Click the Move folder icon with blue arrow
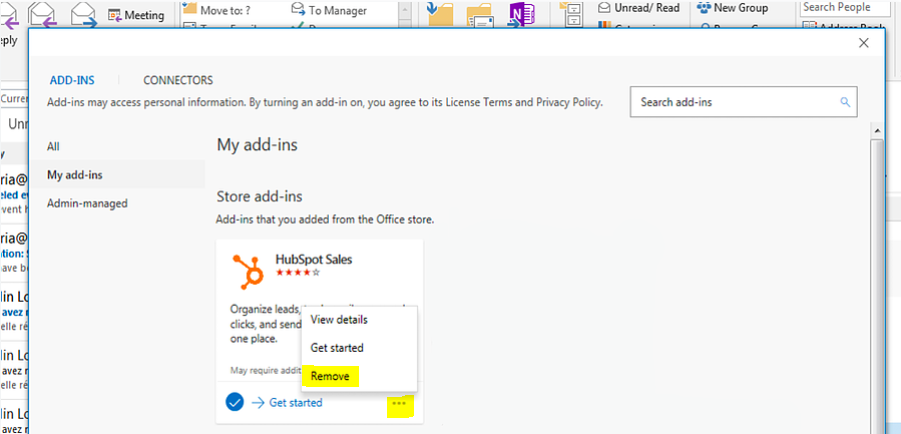Image resolution: width=901 pixels, height=434 pixels. point(440,14)
